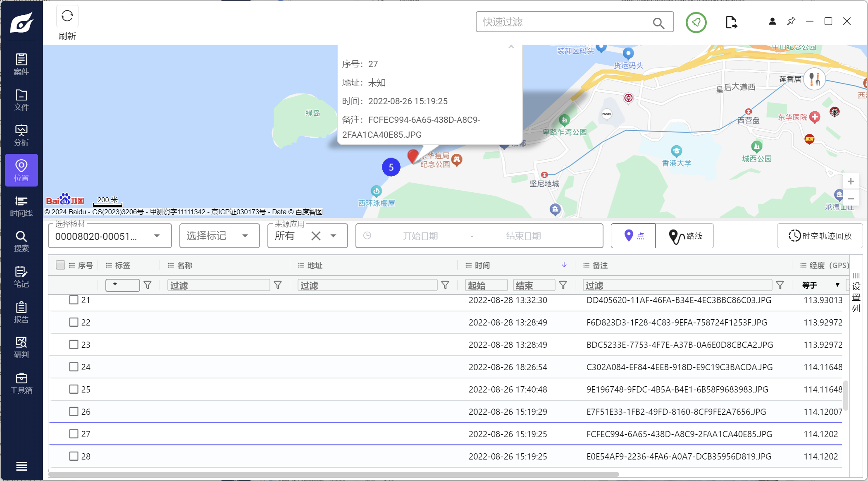Toggle the select-all checkbox in header
This screenshot has width=868, height=481.
point(60,265)
